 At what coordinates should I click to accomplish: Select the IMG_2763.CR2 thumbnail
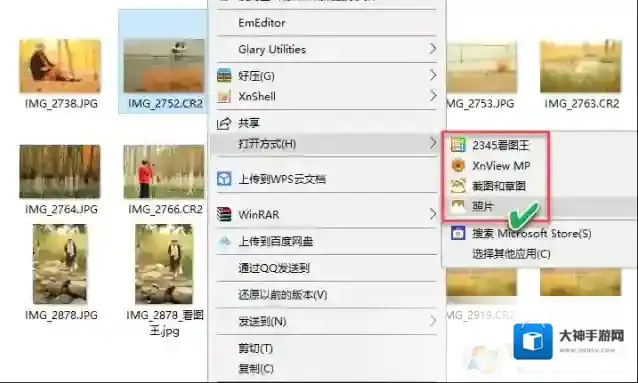pos(581,66)
